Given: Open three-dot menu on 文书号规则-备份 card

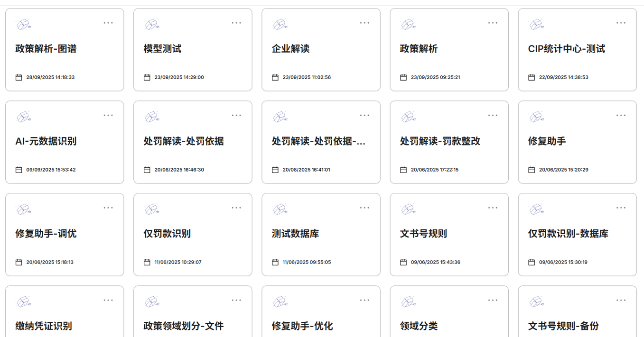Looking at the screenshot, I should 621,300.
